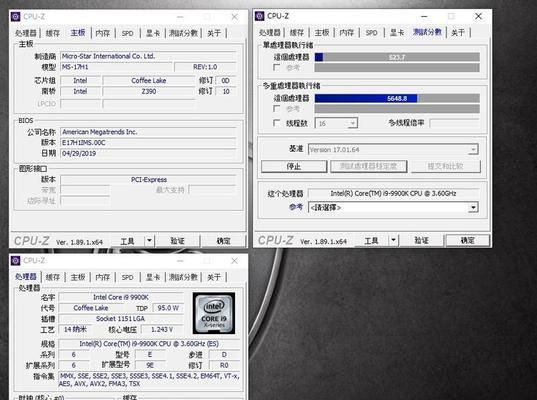Open thread count dropdown showing 16

[336, 123]
